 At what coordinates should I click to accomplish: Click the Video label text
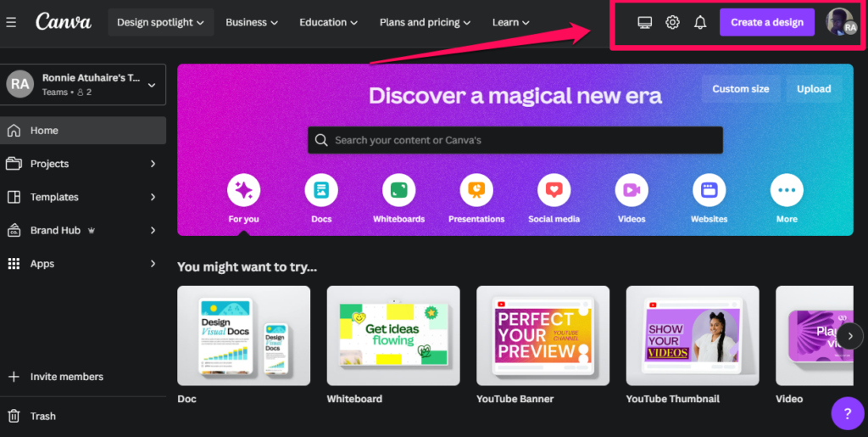789,399
